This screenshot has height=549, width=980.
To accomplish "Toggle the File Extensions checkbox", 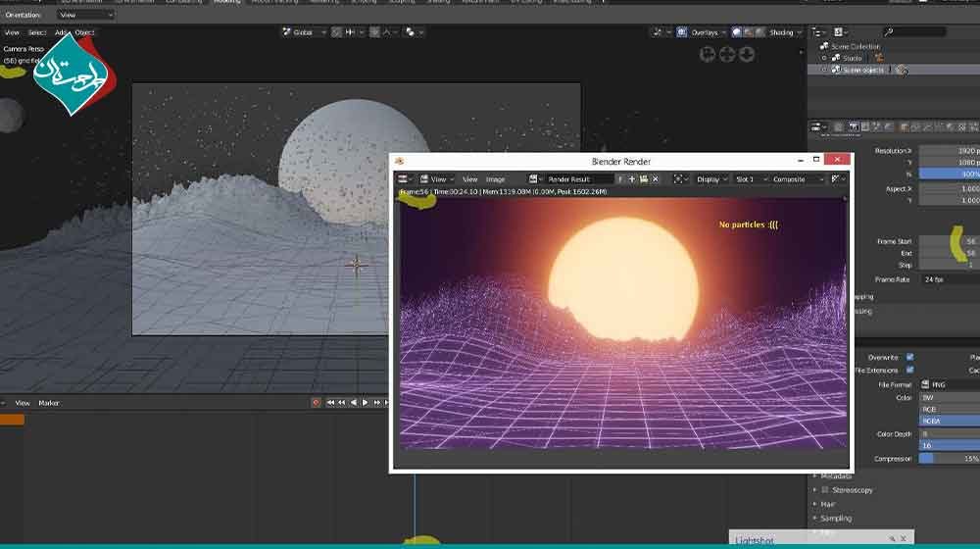I will tap(910, 371).
